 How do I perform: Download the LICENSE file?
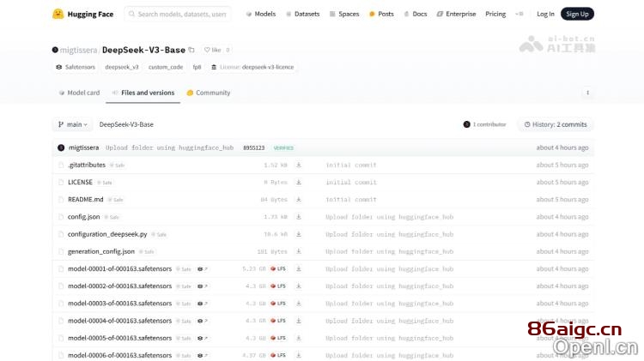click(299, 182)
